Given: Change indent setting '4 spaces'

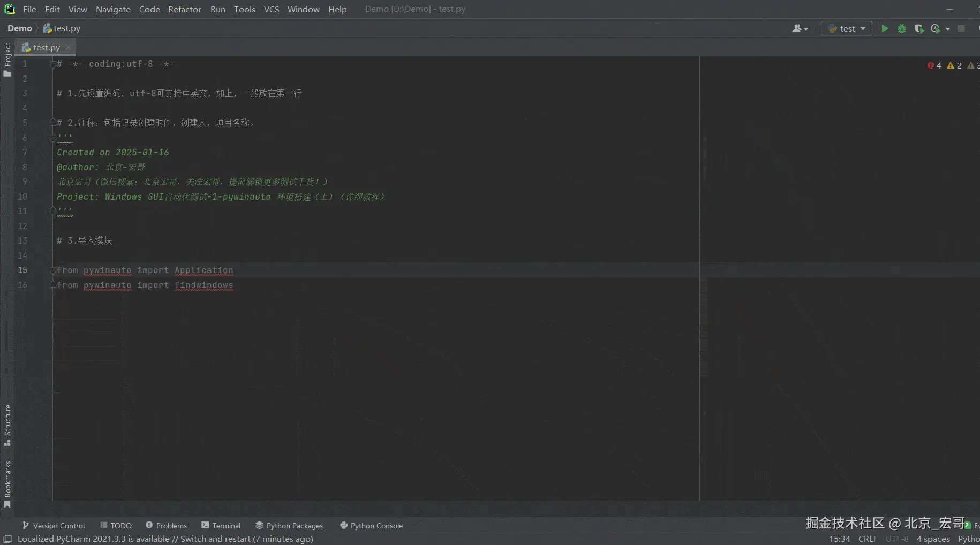Looking at the screenshot, I should [x=933, y=539].
